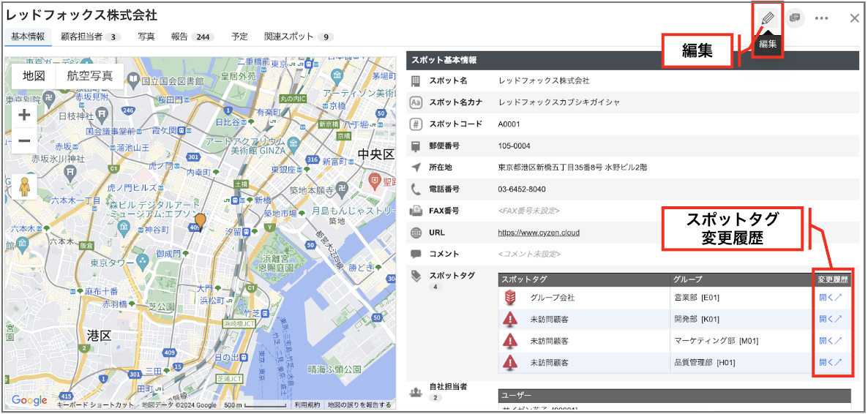Click the location arrow icon beside 所在地
Viewport: 868px width, 414px height.
click(416, 168)
